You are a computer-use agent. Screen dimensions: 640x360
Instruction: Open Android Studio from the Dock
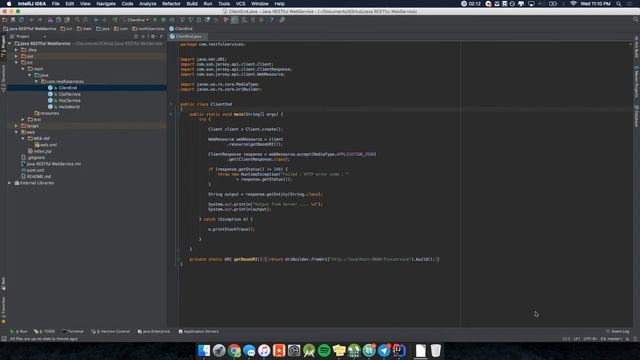(309, 351)
